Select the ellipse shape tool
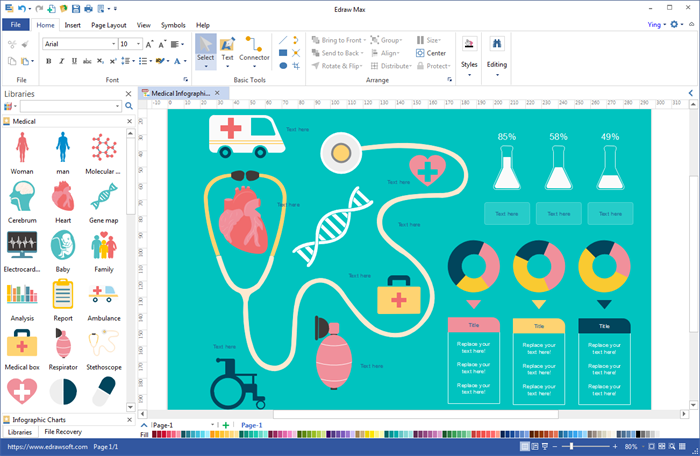Image resolution: width=700 pixels, height=456 pixels. click(283, 66)
